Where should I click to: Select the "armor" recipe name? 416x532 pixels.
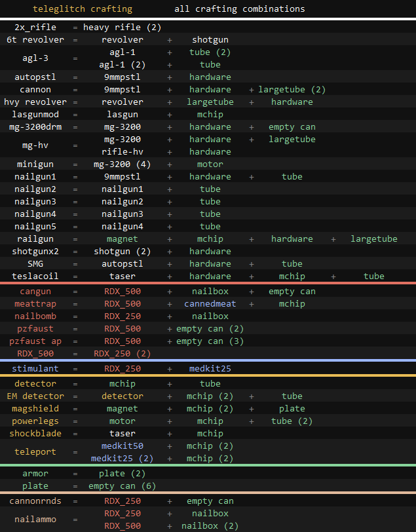35,473
